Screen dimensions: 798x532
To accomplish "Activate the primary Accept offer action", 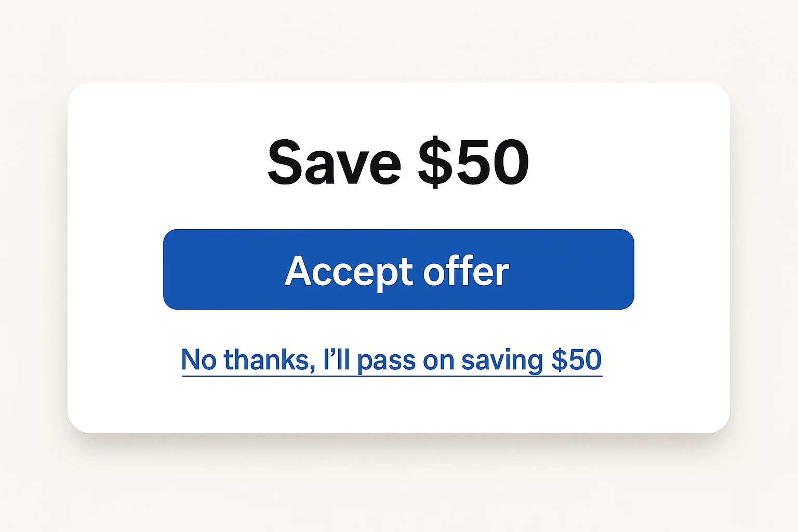I will coord(398,269).
